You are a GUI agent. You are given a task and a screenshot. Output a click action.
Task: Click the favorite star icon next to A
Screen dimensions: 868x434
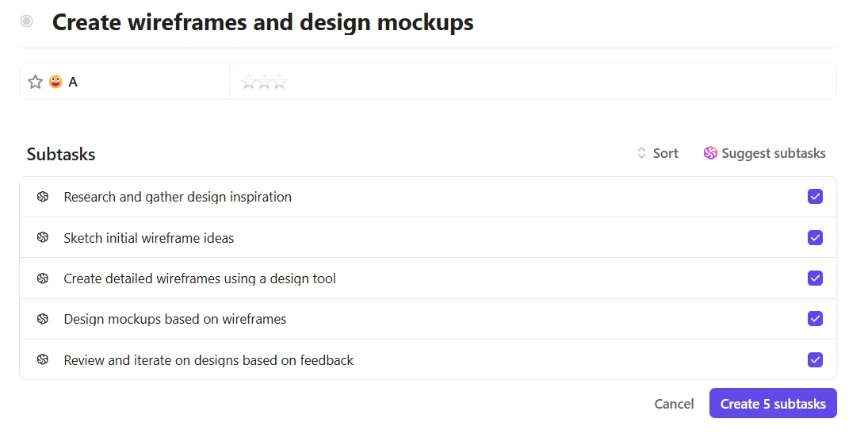(x=36, y=82)
